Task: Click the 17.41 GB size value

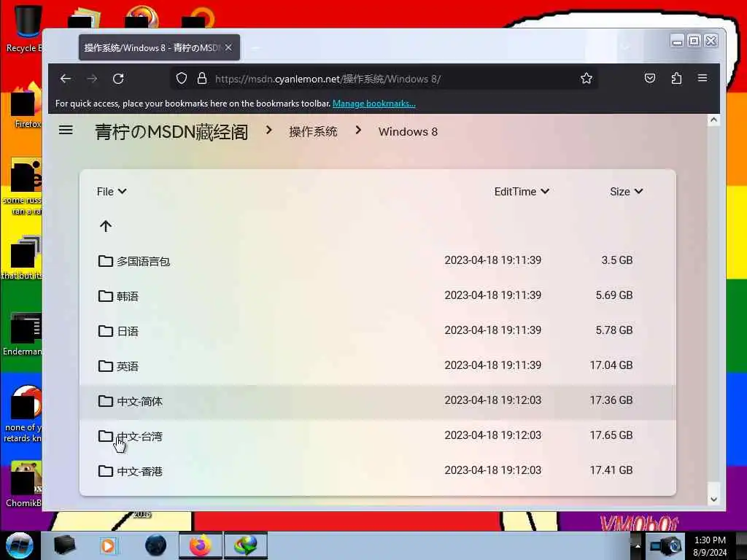Action: [611, 470]
